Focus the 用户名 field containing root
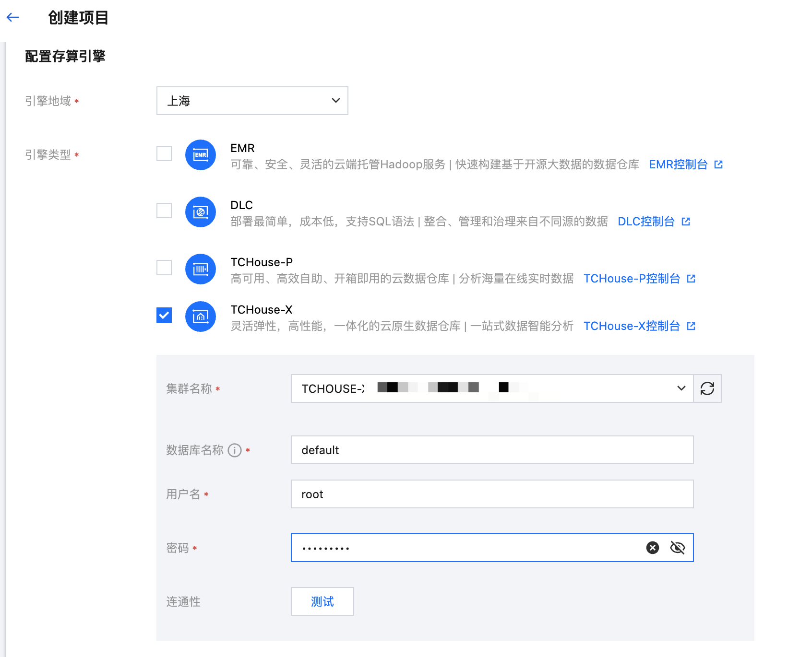The width and height of the screenshot is (812, 657). point(492,494)
